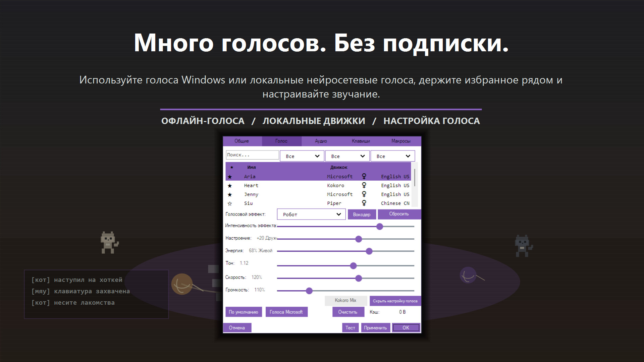Click the 'Вокодер' button

(x=362, y=215)
